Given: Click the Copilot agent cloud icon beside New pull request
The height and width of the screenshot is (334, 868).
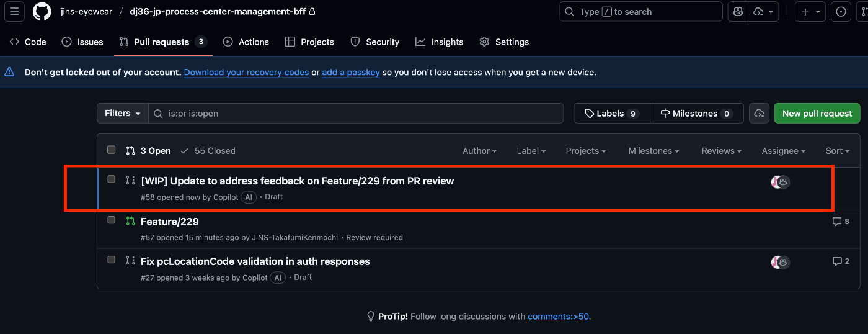Looking at the screenshot, I should 759,113.
